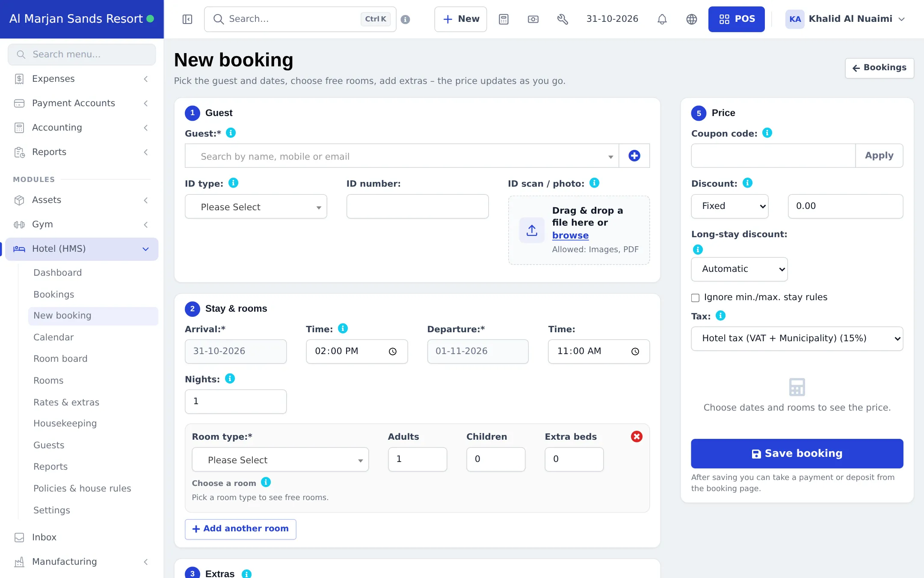
Task: Open the POS button
Action: pos(736,19)
